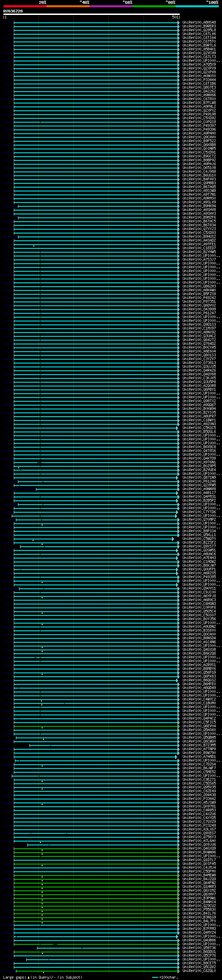Image resolution: width=222 pixels, height=980 pixels.
Task: Select hit UniRef100_Q4KTD9
Action: coord(199,459)
